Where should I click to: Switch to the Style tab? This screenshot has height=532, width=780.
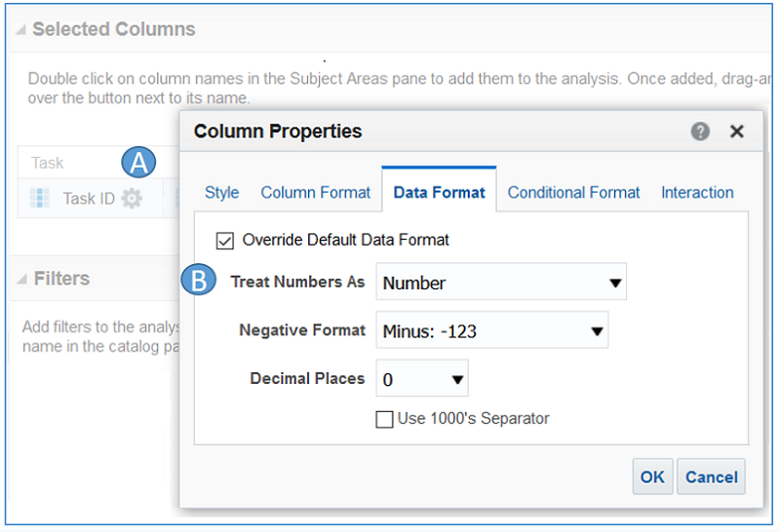[221, 193]
